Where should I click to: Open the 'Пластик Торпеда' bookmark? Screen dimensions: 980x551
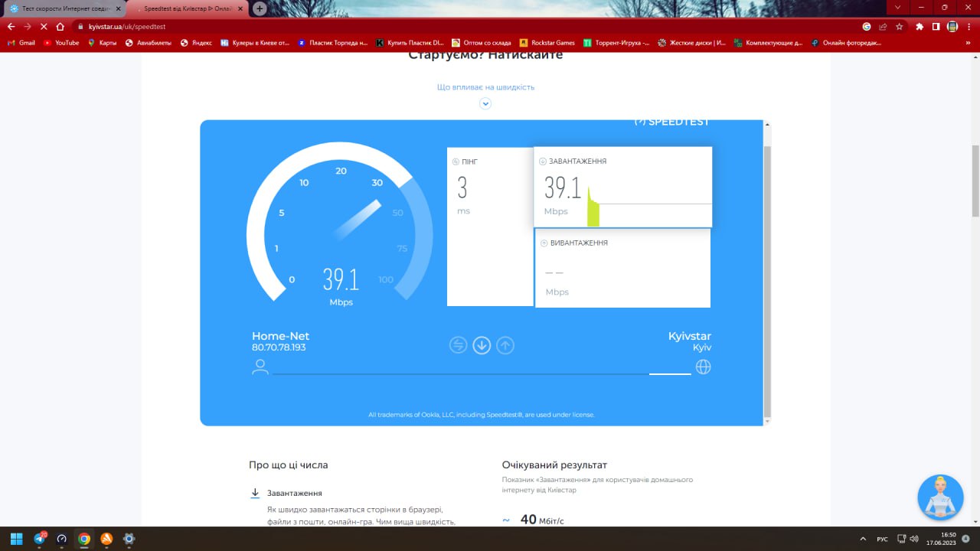click(333, 43)
